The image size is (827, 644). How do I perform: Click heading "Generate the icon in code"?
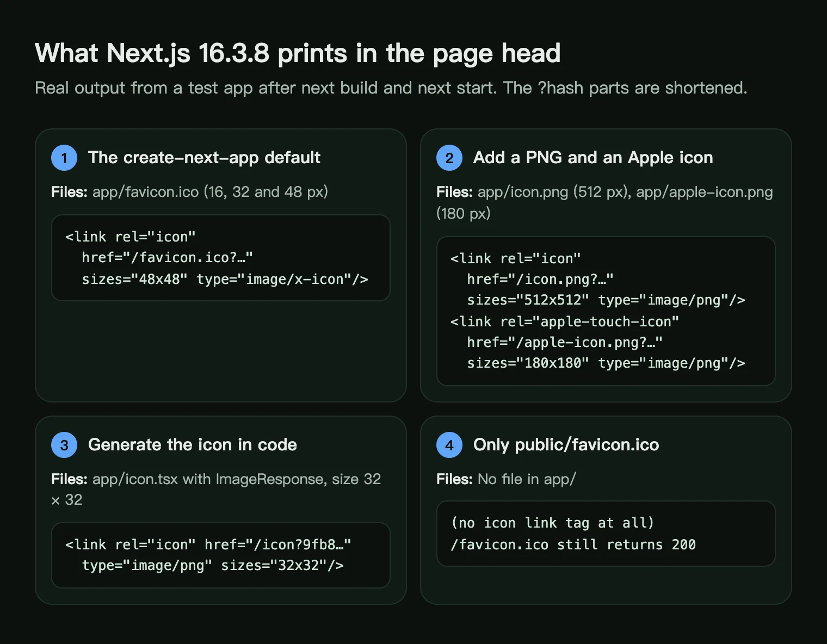pyautogui.click(x=193, y=445)
